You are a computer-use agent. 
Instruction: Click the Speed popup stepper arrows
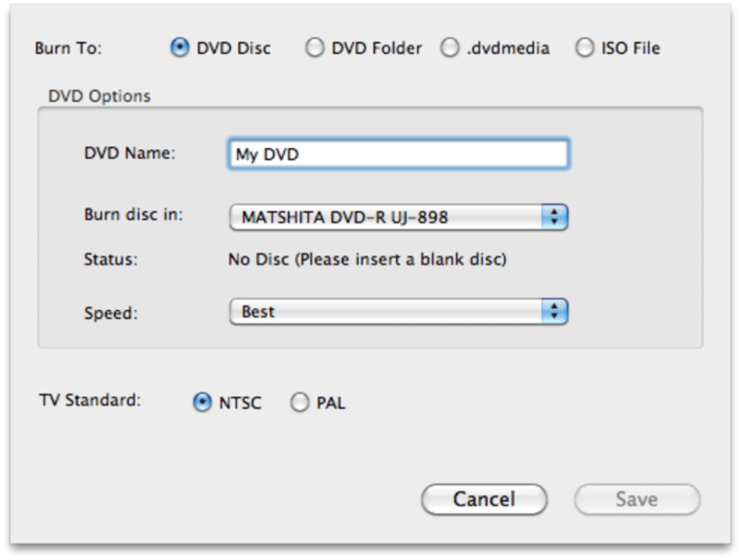click(x=554, y=312)
